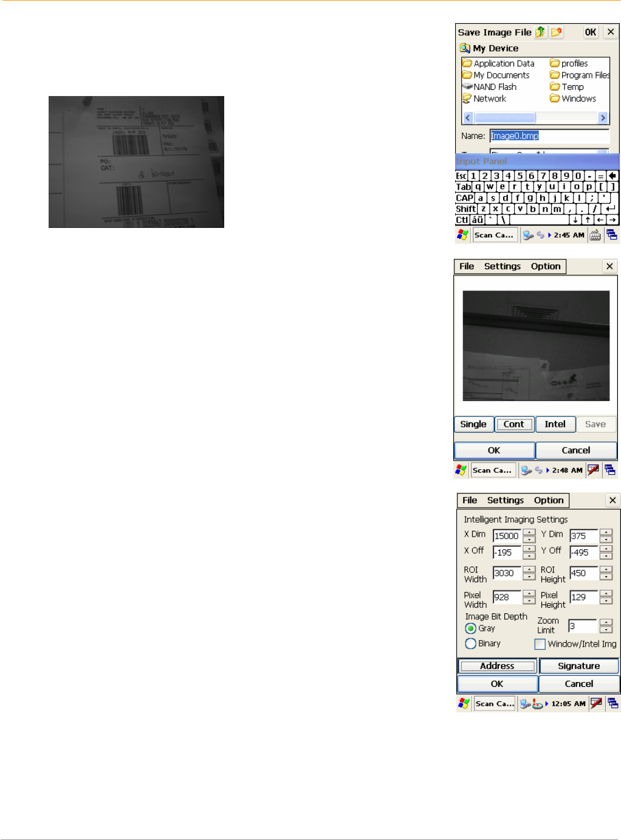Click the Signature button
Viewport: 621px width, 840px height.
[579, 666]
